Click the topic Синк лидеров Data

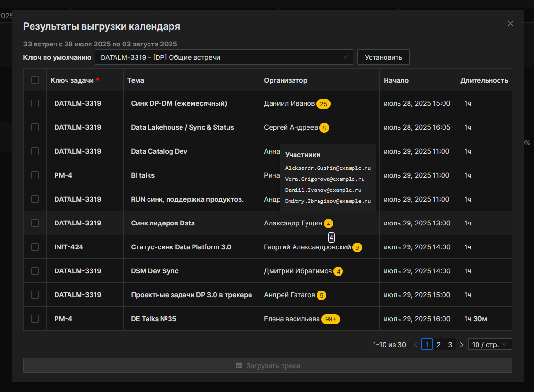coord(163,223)
